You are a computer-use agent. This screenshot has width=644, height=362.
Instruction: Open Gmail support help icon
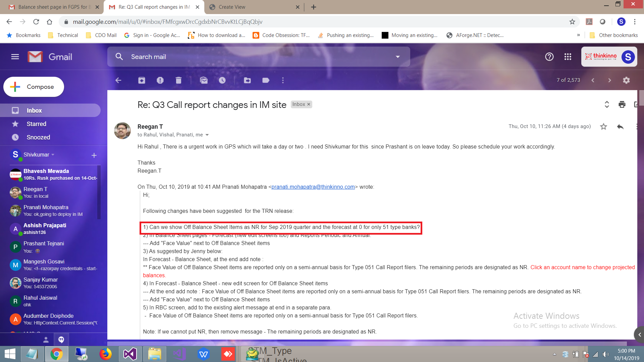click(x=549, y=57)
